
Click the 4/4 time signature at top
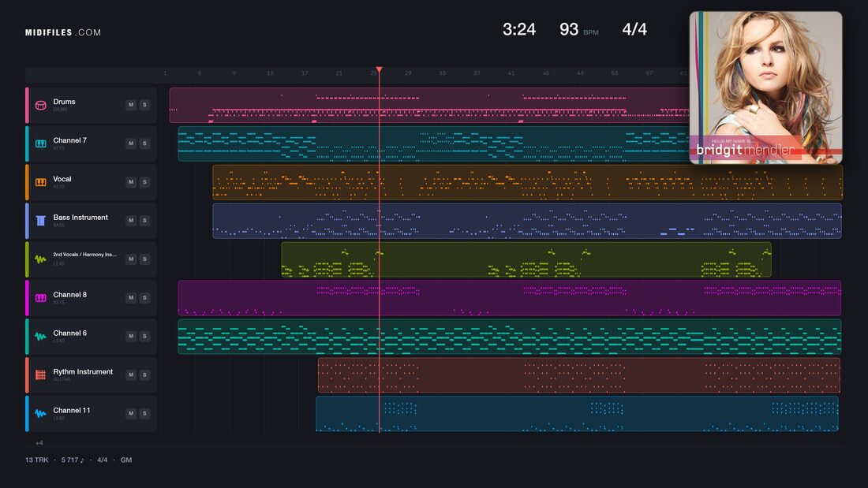coord(634,29)
